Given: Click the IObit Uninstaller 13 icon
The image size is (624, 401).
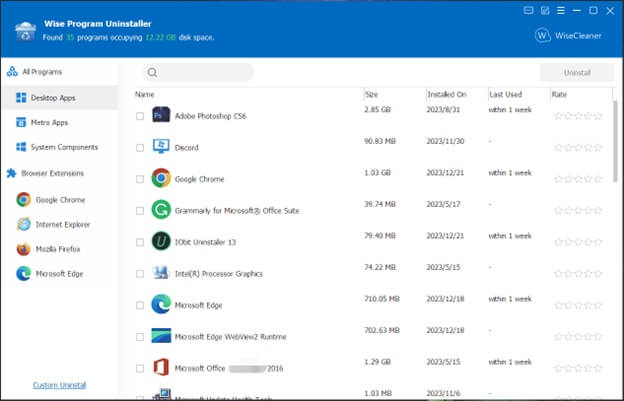Looking at the screenshot, I should coord(161,241).
